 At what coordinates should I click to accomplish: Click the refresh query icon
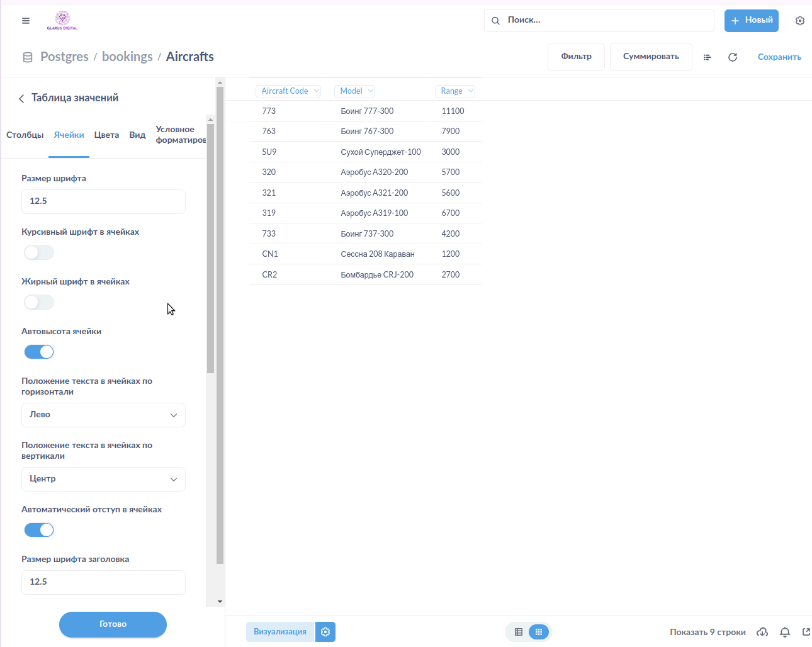click(732, 57)
